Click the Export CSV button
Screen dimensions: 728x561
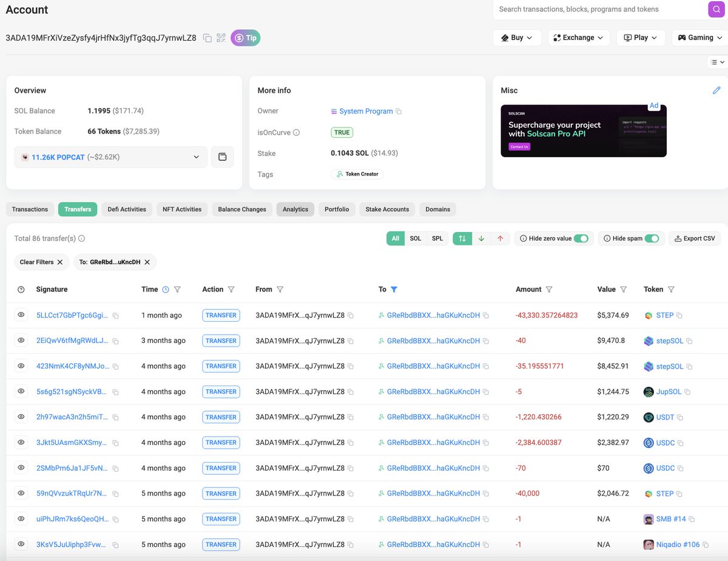695,239
